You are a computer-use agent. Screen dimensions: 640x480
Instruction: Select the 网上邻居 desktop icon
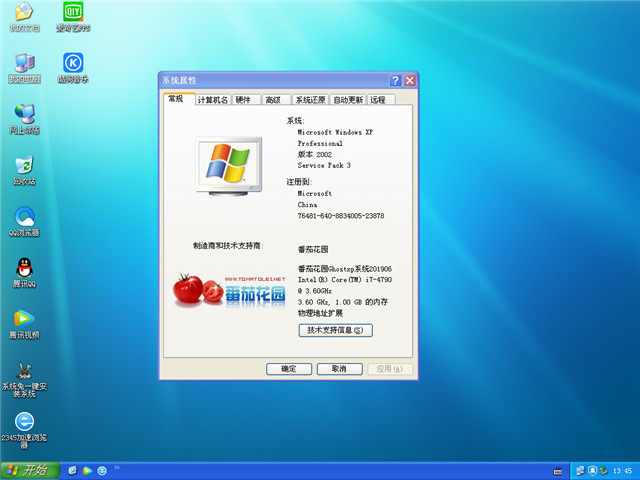(x=24, y=119)
